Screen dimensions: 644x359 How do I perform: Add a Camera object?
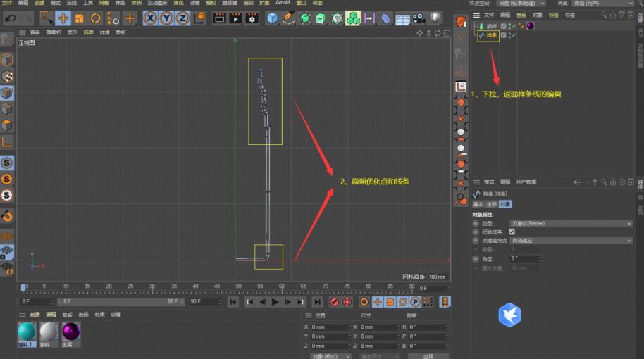pos(419,18)
